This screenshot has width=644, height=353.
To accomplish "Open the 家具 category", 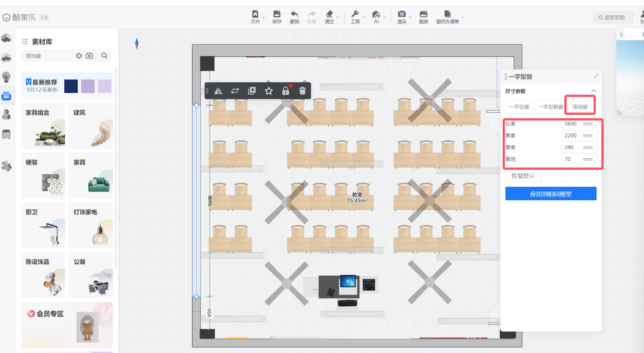I will point(91,175).
